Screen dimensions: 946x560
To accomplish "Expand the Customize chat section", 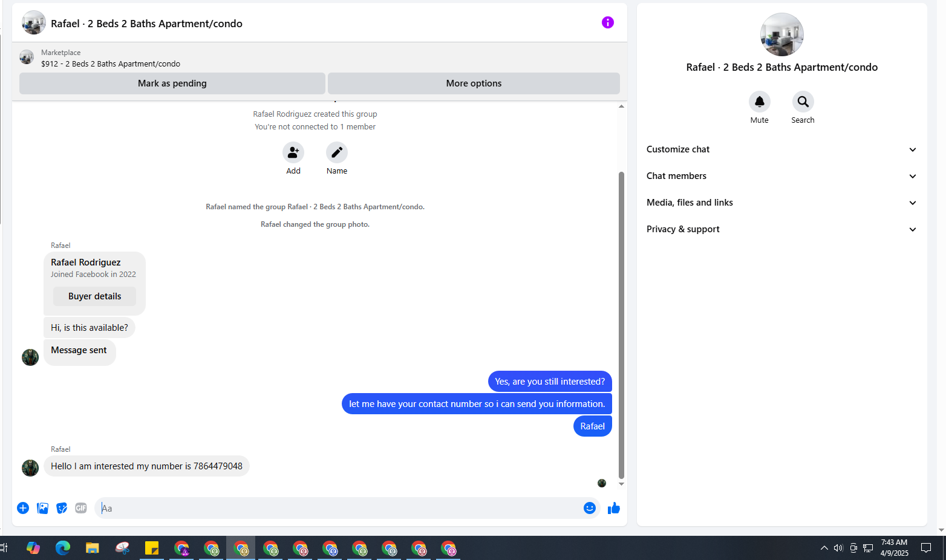I will click(781, 149).
